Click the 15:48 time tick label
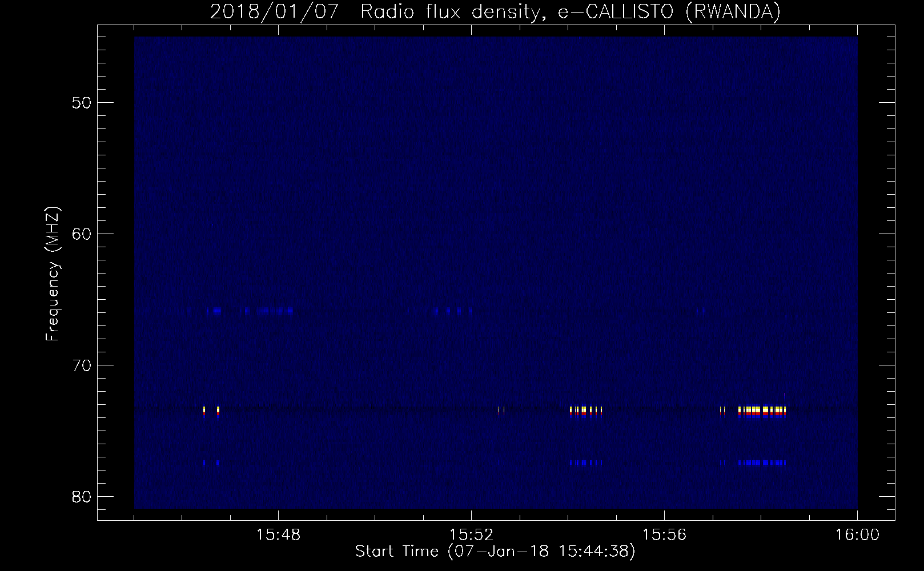 click(x=278, y=535)
